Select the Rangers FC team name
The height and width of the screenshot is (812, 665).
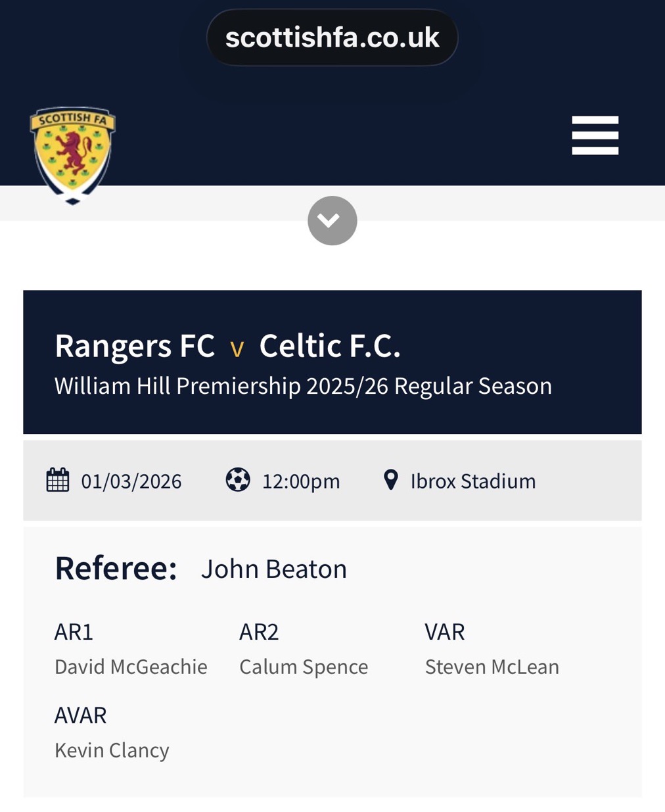(x=135, y=346)
